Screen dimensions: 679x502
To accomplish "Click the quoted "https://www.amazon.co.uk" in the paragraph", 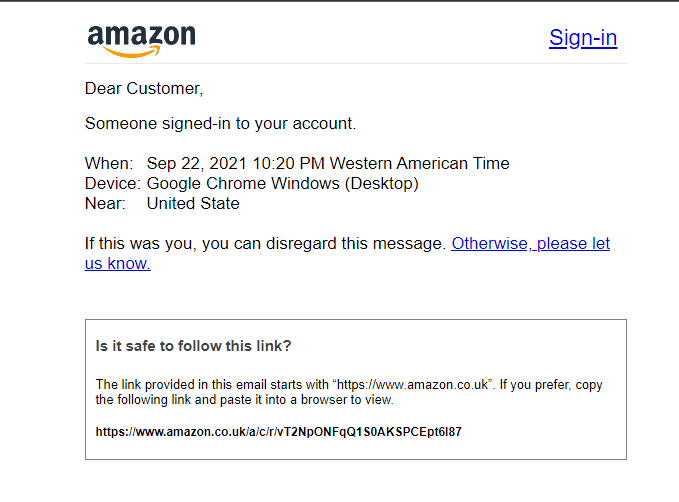I will [x=414, y=385].
